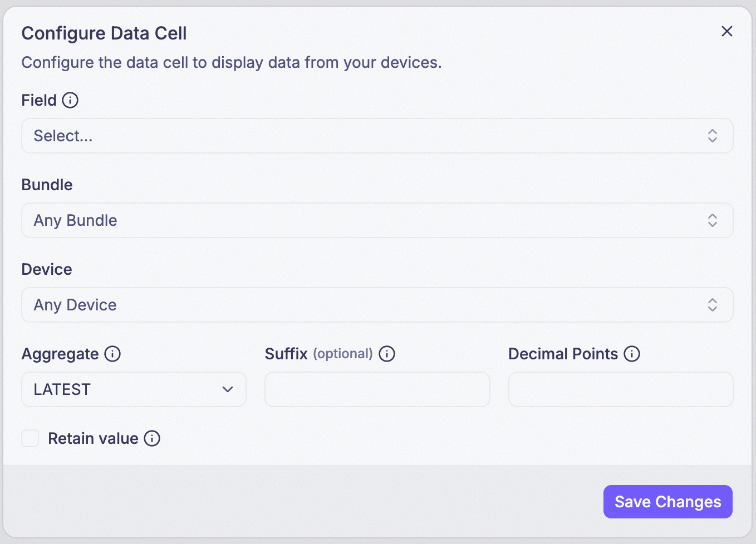This screenshot has width=756, height=544.
Task: Click the Retain value label text
Action: tap(93, 438)
